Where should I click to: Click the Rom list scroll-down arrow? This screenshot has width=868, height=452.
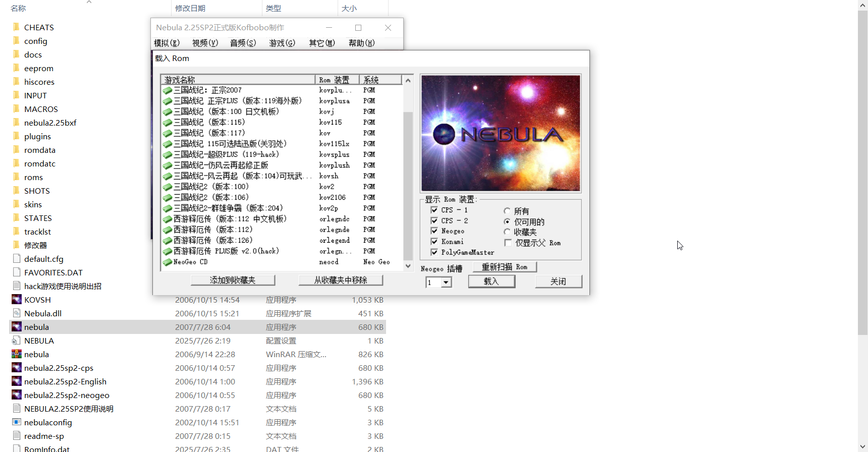coord(408,266)
